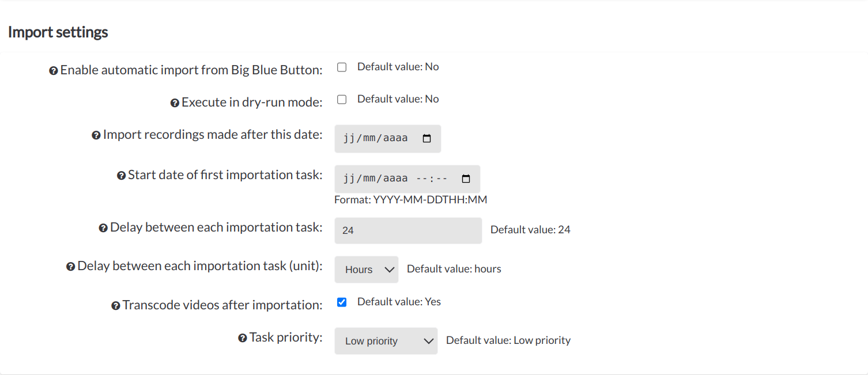Check the Execute in dry-run mode box

tap(342, 99)
